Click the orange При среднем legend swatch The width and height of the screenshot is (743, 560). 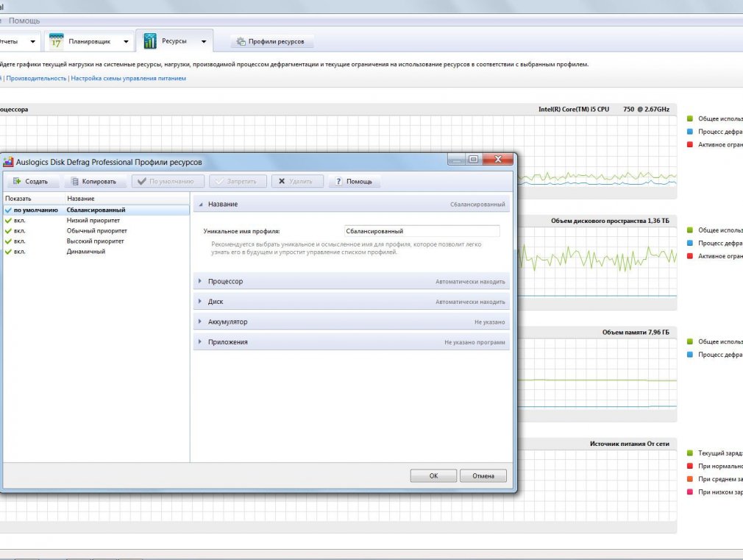[x=690, y=479]
